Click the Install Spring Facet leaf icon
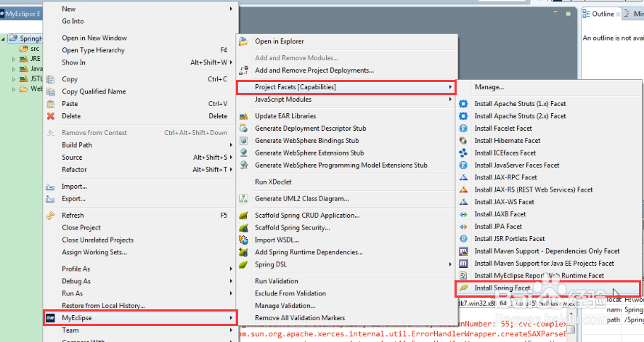The image size is (644, 342). [x=463, y=288]
